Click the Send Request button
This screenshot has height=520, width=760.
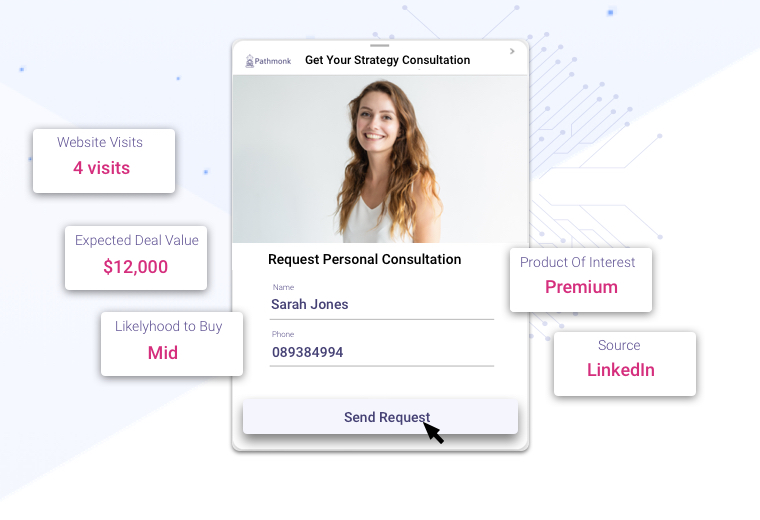click(x=380, y=417)
